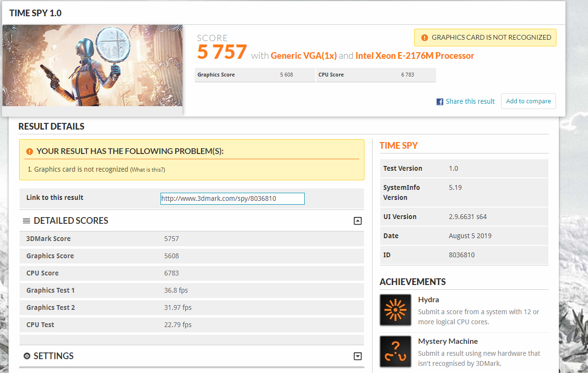Click the 'Add to compare' button
This screenshot has height=373, width=588.
[528, 101]
